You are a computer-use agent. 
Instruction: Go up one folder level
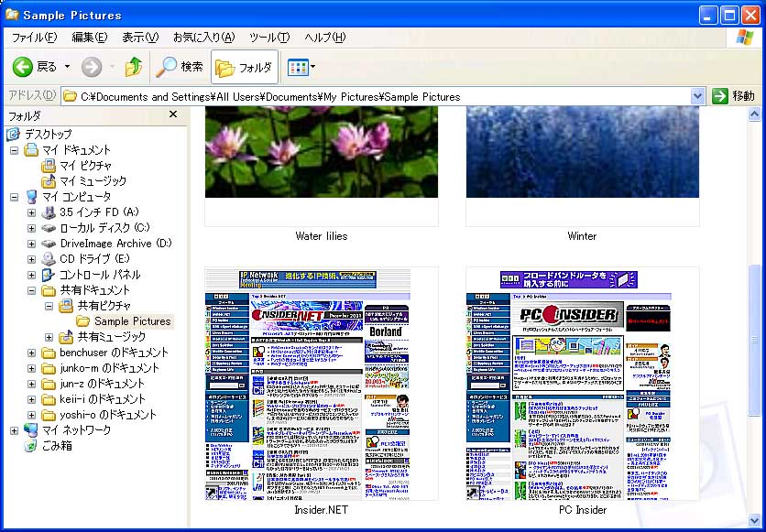pyautogui.click(x=134, y=67)
